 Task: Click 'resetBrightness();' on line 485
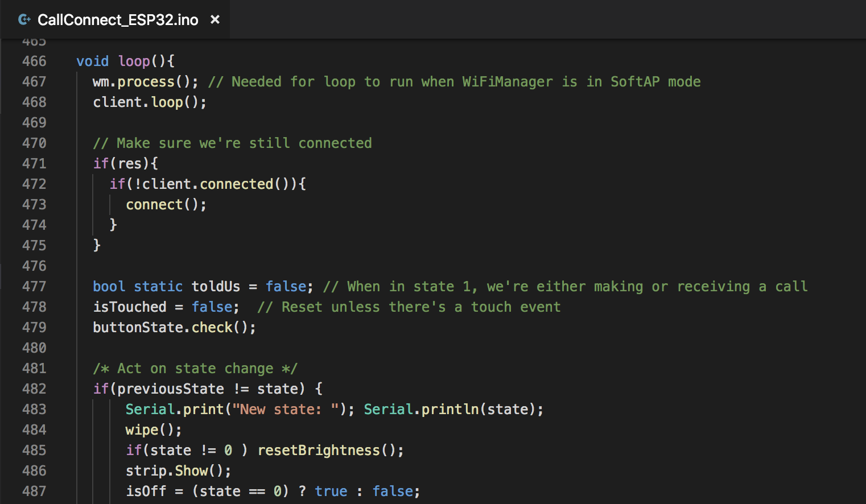click(331, 451)
